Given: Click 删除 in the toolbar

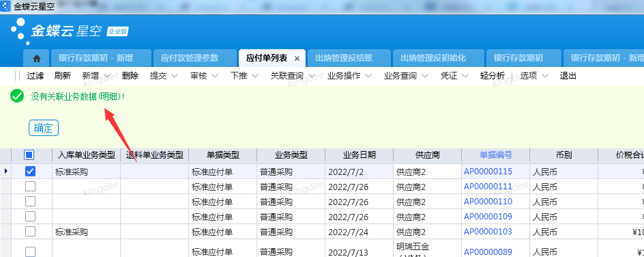Looking at the screenshot, I should pos(130,76).
